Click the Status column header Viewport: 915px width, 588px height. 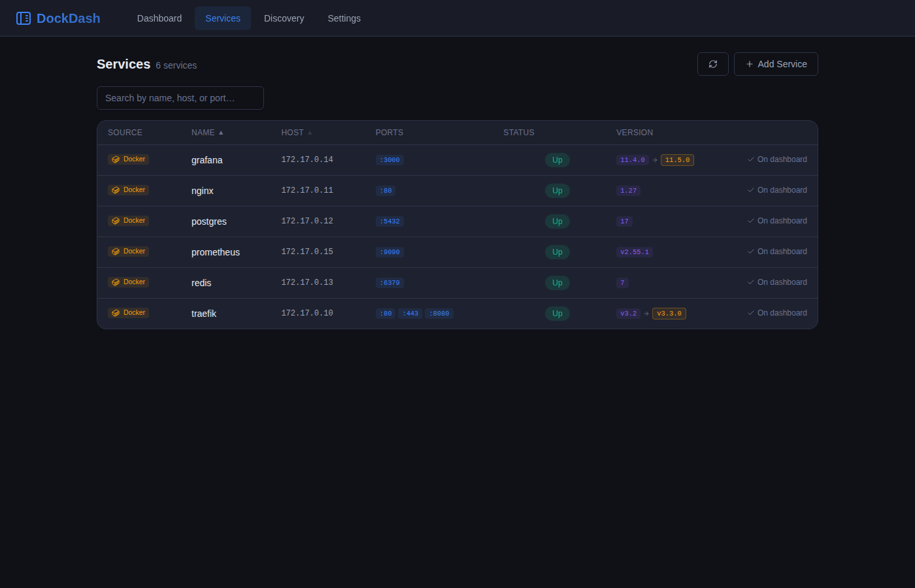pos(519,133)
